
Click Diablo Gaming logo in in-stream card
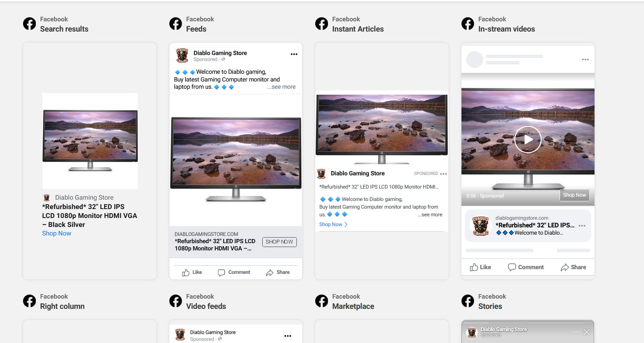tap(481, 226)
